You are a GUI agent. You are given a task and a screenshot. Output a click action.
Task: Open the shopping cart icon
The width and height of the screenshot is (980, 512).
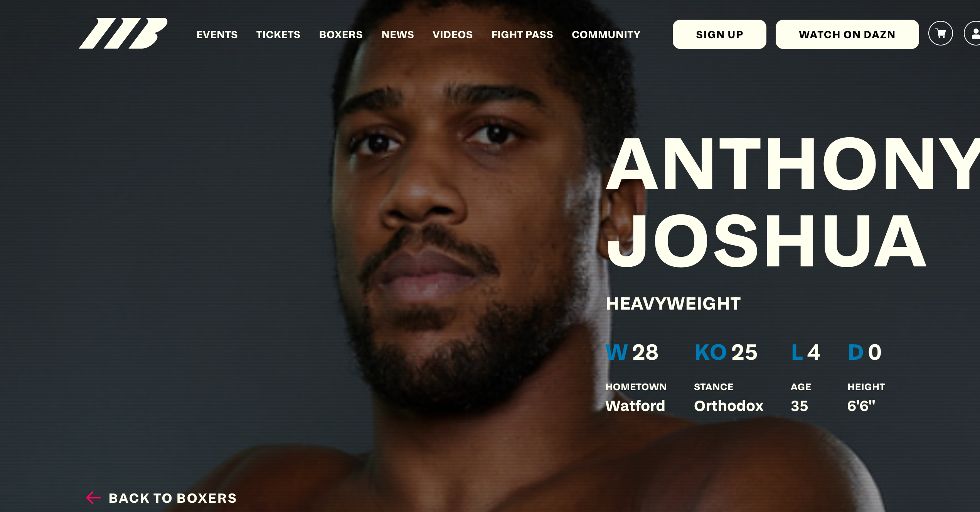941,34
